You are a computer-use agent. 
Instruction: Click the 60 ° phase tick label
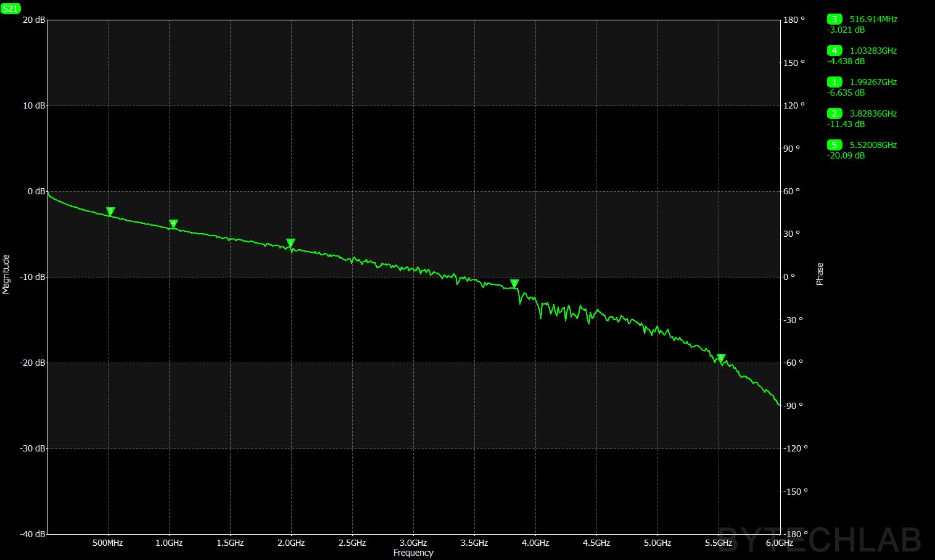(x=792, y=191)
